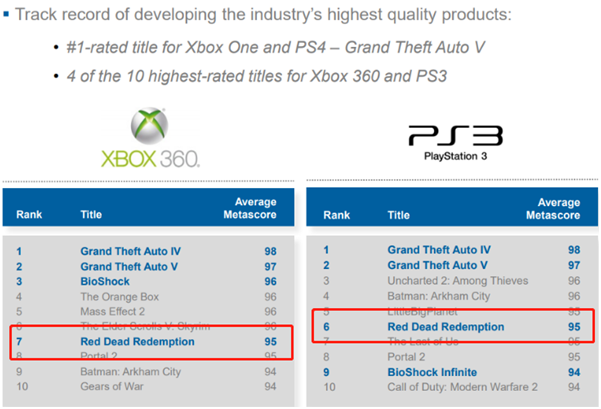Screen dimensions: 601x409
Task: Open Uncharted 2: Among Thieves entry
Action: coord(452,281)
